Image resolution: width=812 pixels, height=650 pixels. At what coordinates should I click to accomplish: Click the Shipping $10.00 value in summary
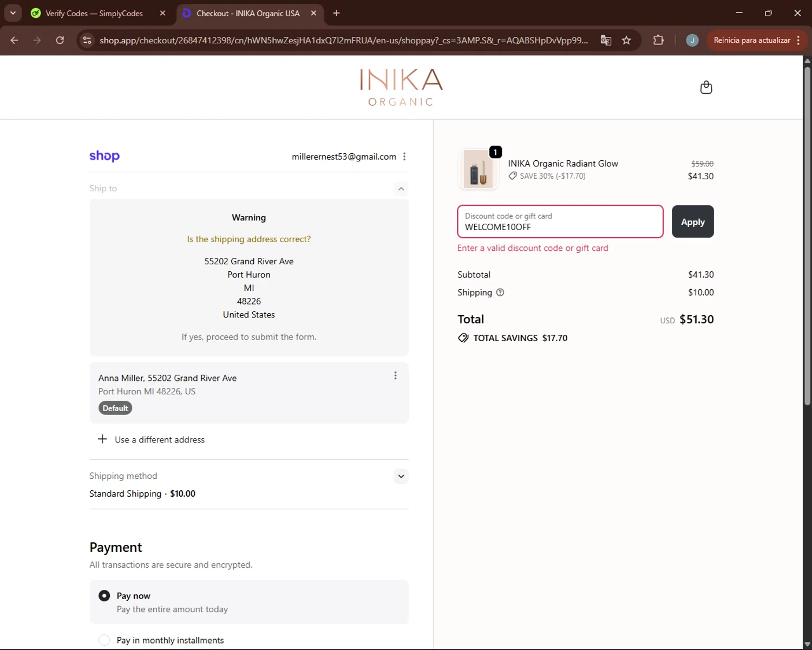(x=701, y=292)
